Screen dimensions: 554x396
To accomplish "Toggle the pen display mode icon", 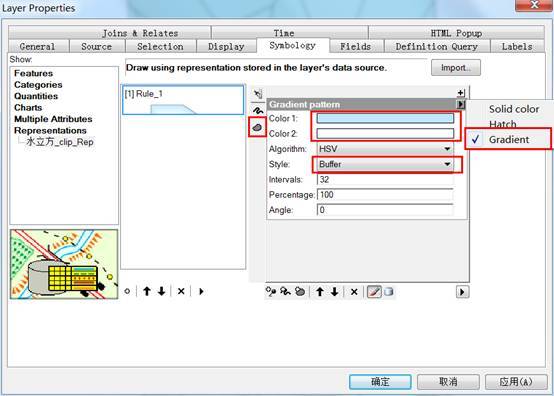I will pos(375,292).
